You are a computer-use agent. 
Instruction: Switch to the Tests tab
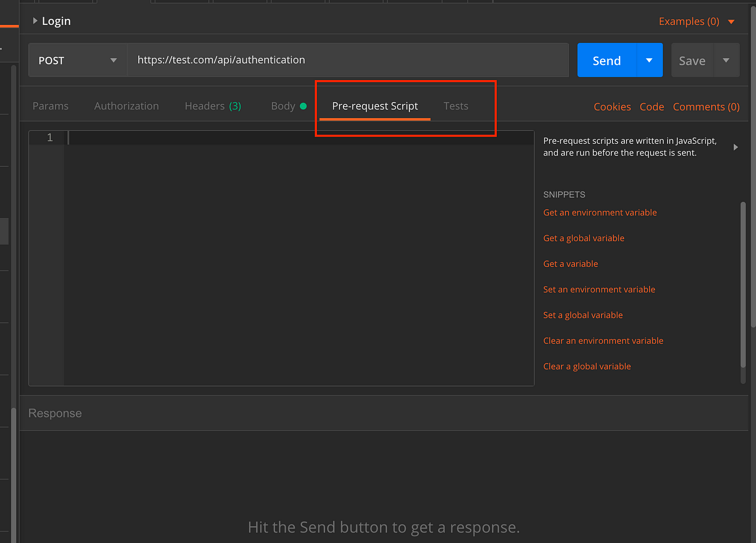[x=456, y=106]
